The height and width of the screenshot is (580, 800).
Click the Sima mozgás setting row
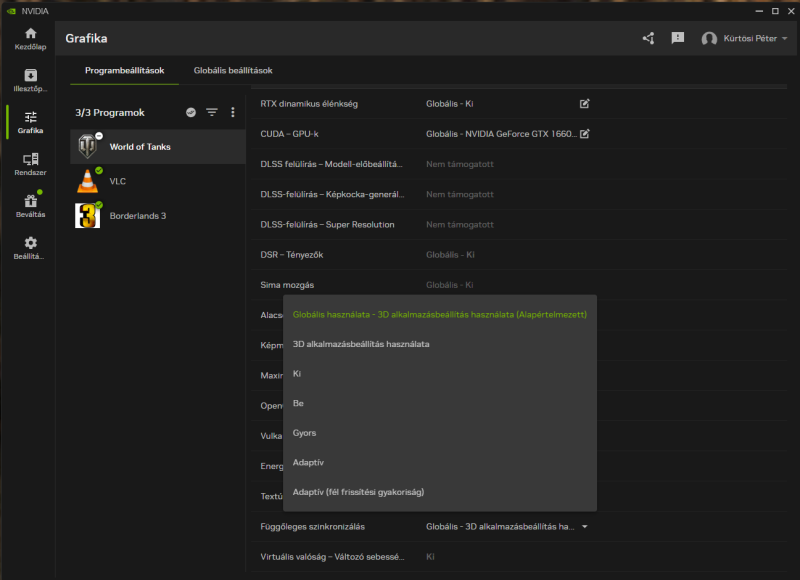(519, 285)
